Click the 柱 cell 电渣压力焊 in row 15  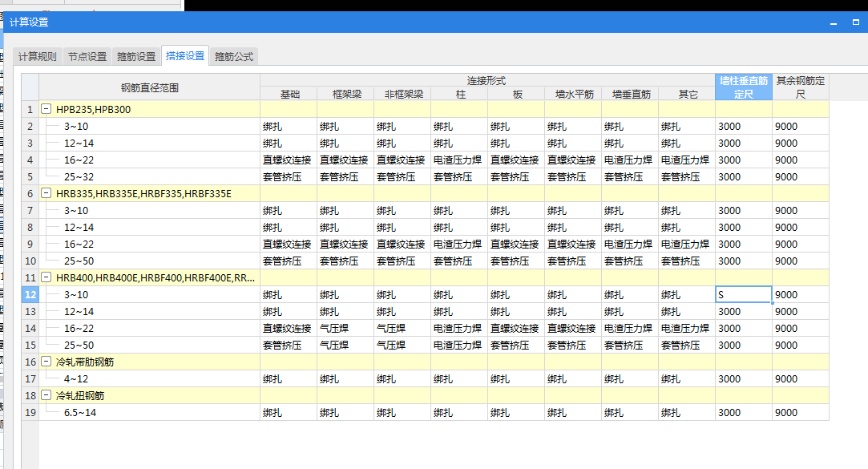tap(459, 345)
